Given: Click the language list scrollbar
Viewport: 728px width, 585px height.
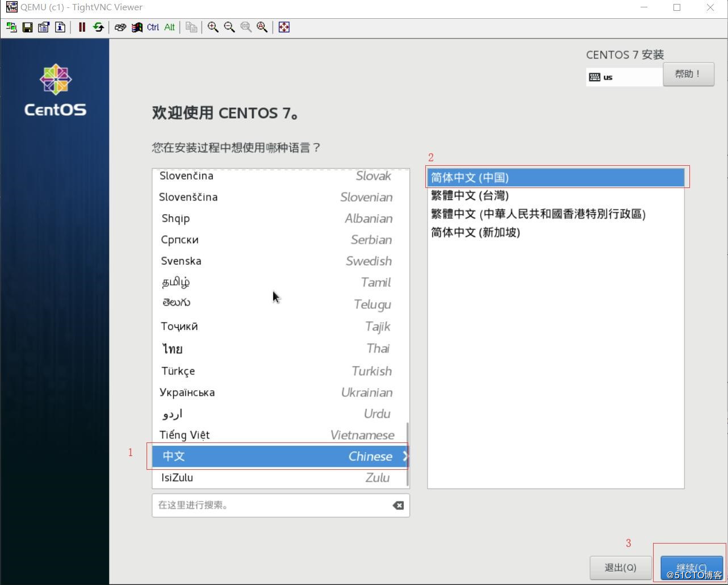Looking at the screenshot, I should pyautogui.click(x=408, y=453).
